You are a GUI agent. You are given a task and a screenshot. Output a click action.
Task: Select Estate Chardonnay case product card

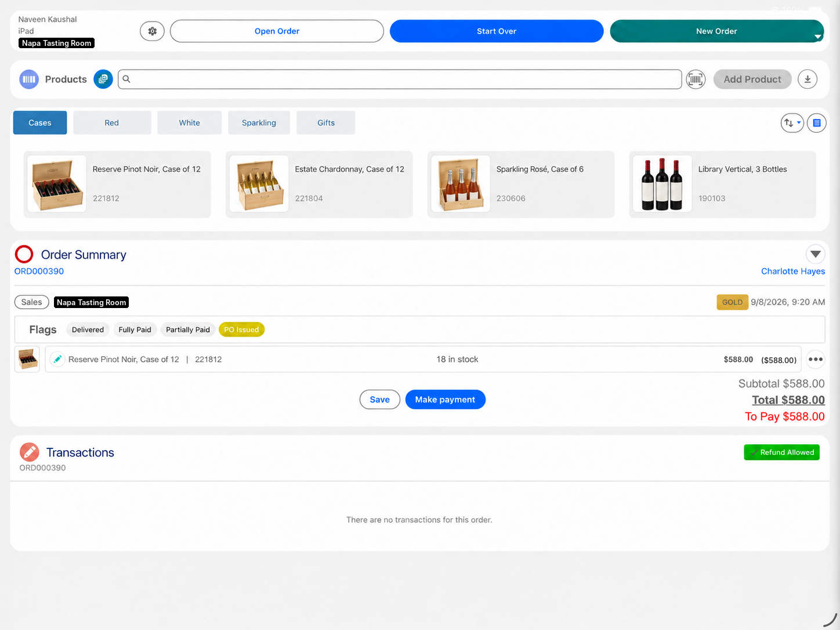coord(319,184)
